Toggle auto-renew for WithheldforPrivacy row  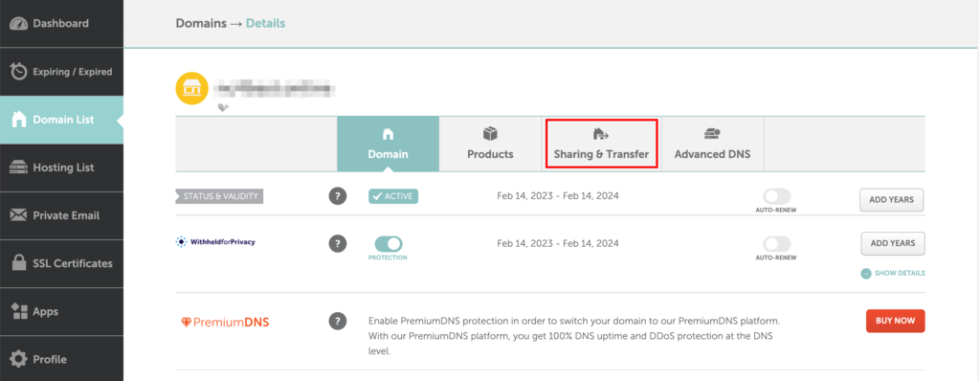(776, 243)
